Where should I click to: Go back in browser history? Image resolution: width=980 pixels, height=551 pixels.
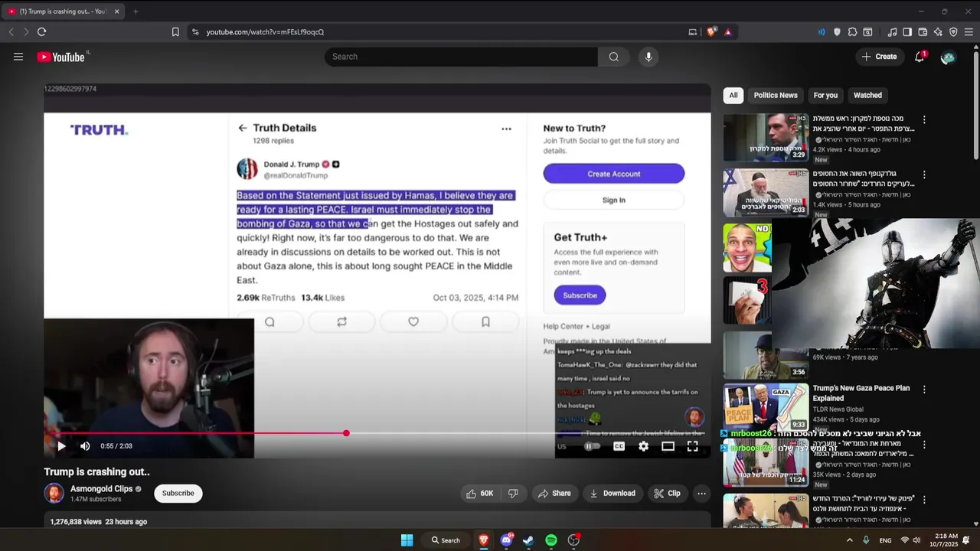(11, 32)
